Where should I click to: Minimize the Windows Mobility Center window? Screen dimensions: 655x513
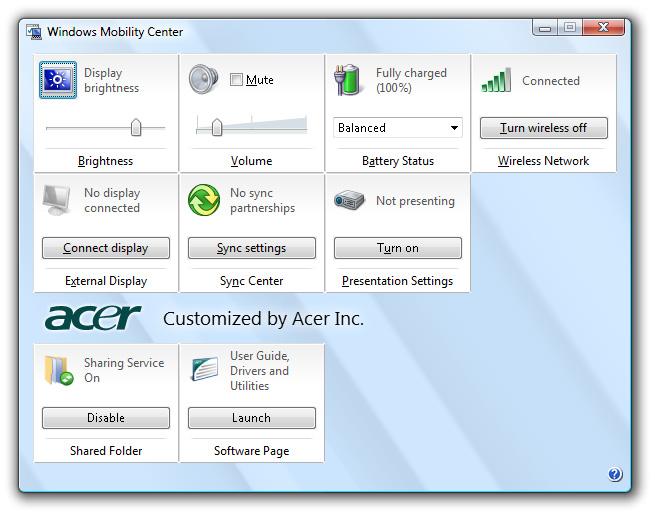pyautogui.click(x=545, y=28)
